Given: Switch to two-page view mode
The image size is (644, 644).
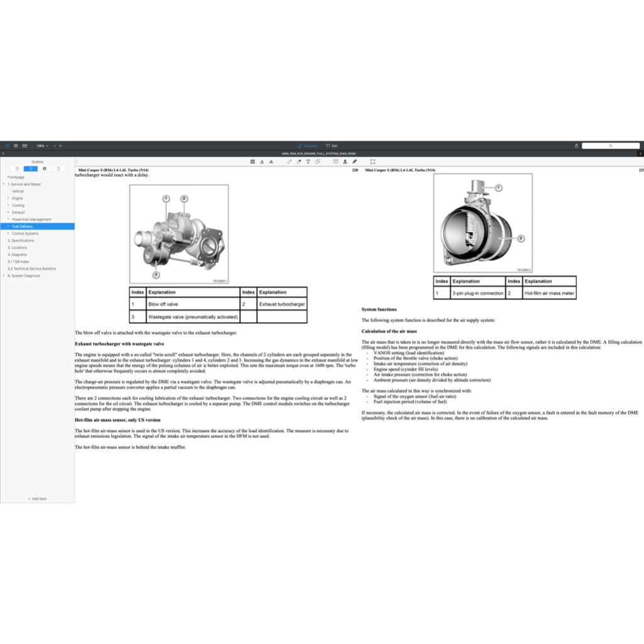Looking at the screenshot, I should [x=25, y=145].
